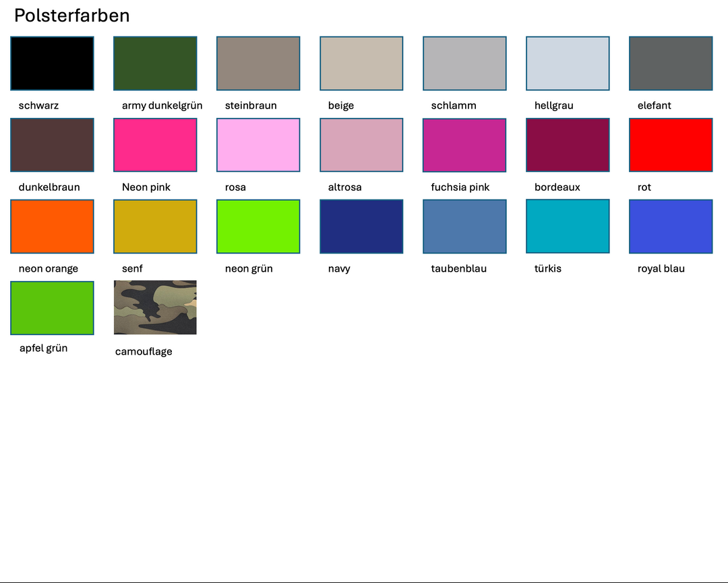Screen dimensions: 728x583
Task: Select the neon orange swatch
Action: pos(52,226)
